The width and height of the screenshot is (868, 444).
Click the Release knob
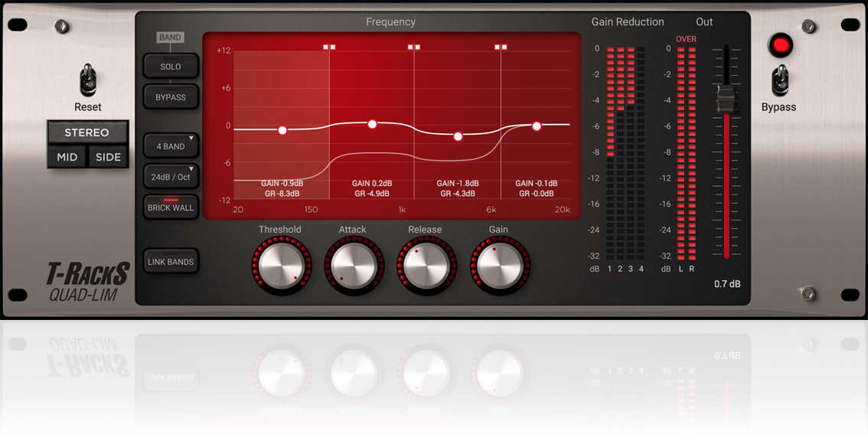point(426,266)
